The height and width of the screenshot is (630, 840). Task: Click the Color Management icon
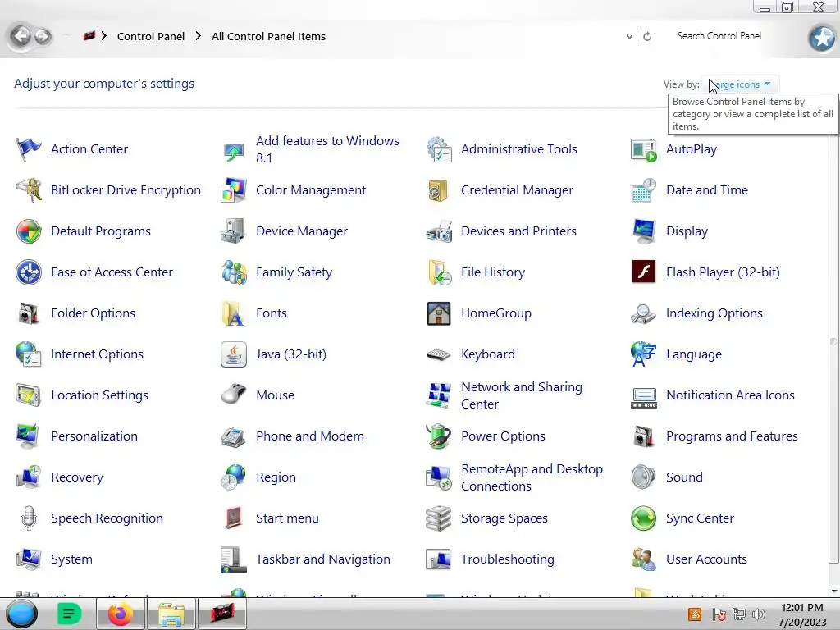234,190
